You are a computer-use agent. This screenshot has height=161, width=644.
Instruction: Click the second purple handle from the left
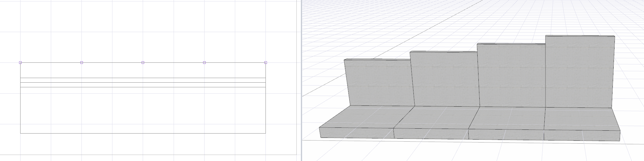tap(81, 62)
